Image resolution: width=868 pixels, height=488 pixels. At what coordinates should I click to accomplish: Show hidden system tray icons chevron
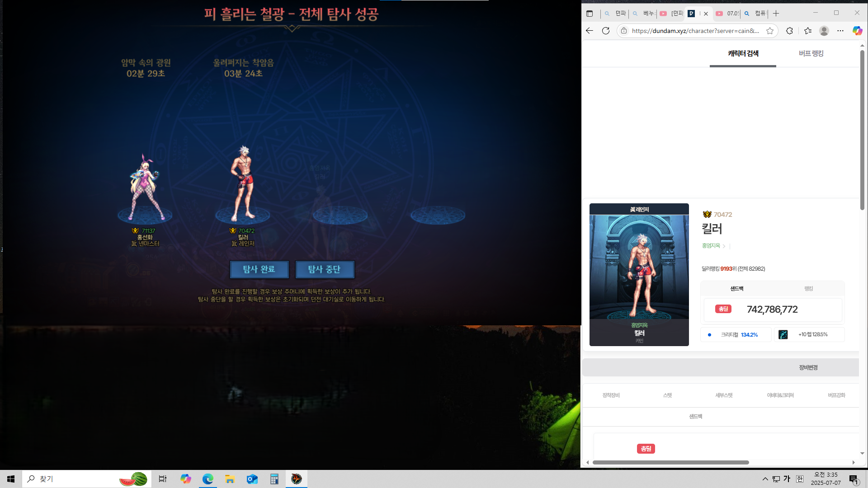click(x=765, y=479)
